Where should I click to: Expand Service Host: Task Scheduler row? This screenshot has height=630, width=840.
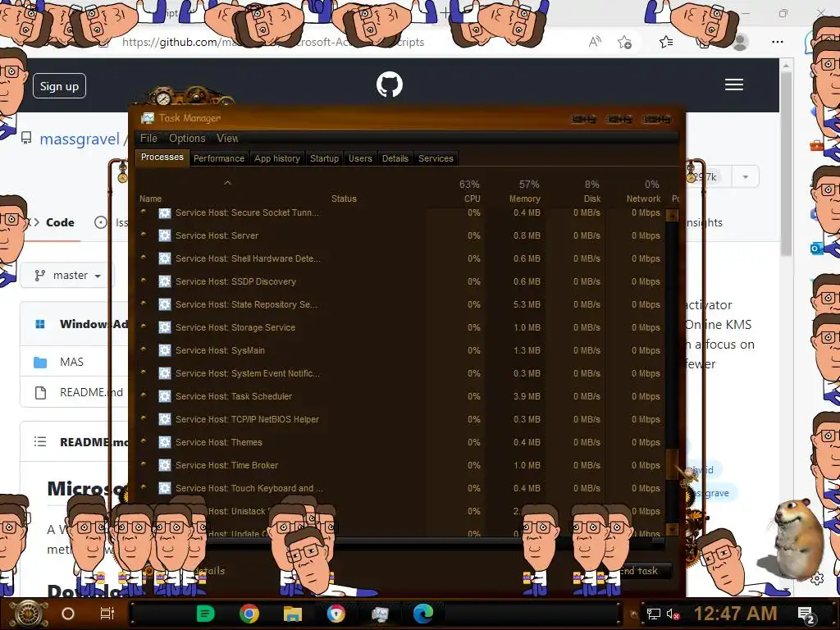coord(143,395)
